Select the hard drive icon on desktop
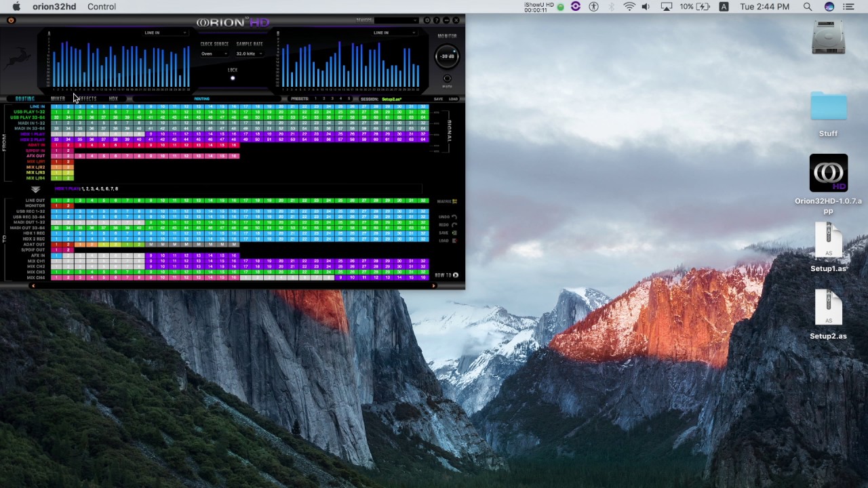 [828, 37]
